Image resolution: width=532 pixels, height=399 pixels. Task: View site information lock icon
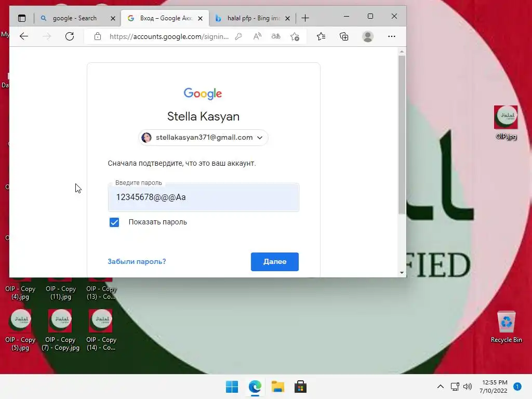98,36
